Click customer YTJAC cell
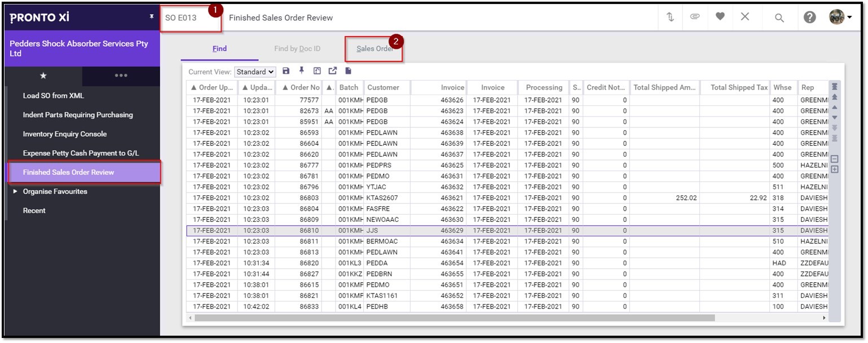The height and width of the screenshot is (343, 868). pos(387,188)
